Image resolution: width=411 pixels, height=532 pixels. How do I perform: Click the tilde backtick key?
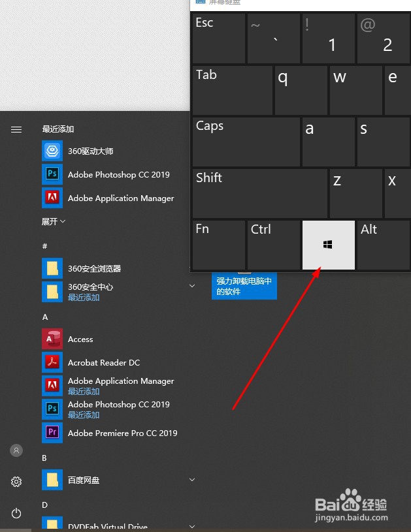point(273,39)
